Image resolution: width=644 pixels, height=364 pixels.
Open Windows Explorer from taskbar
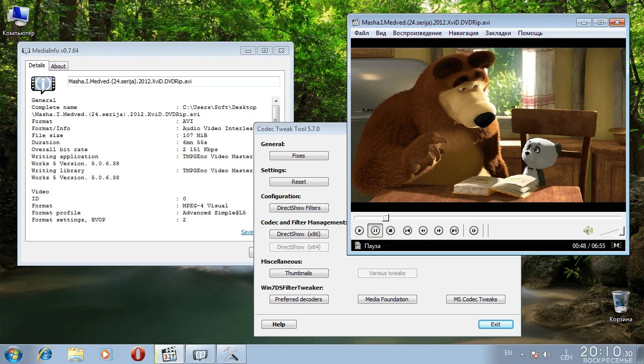pos(76,354)
